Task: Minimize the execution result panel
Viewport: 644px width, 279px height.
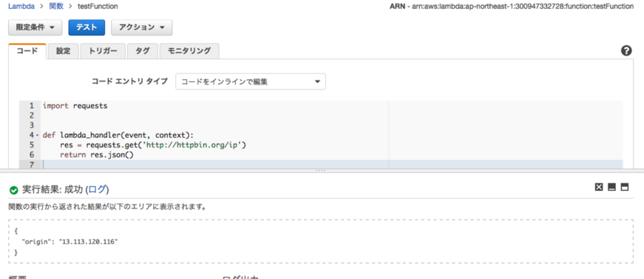Action: [612, 187]
